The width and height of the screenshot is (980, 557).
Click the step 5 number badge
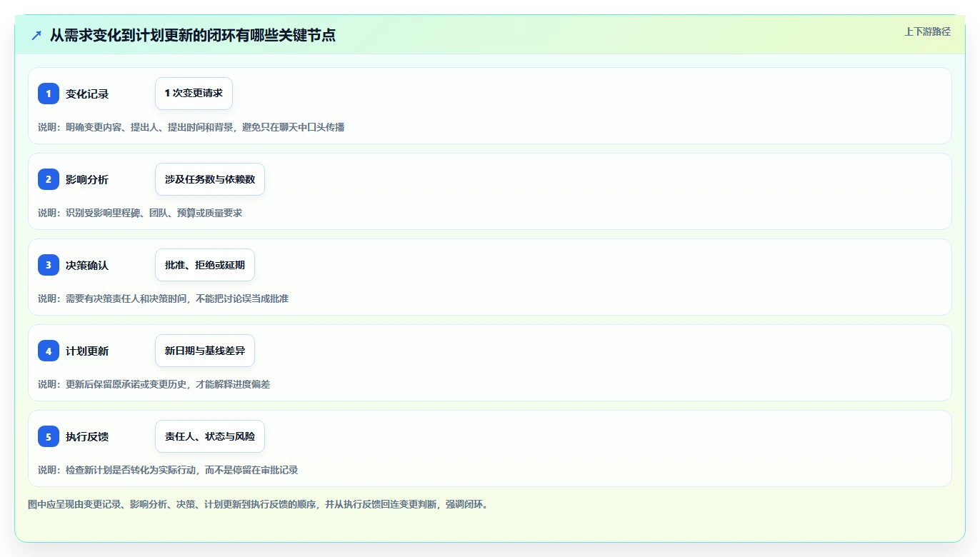coord(49,436)
